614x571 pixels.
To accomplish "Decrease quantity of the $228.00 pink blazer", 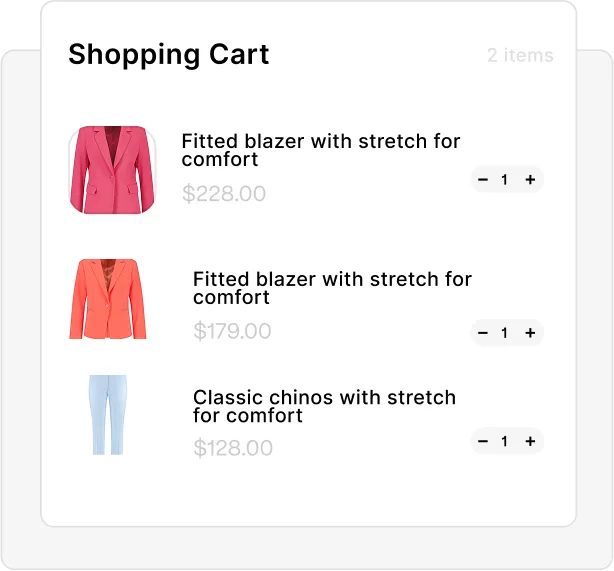I will [483, 180].
